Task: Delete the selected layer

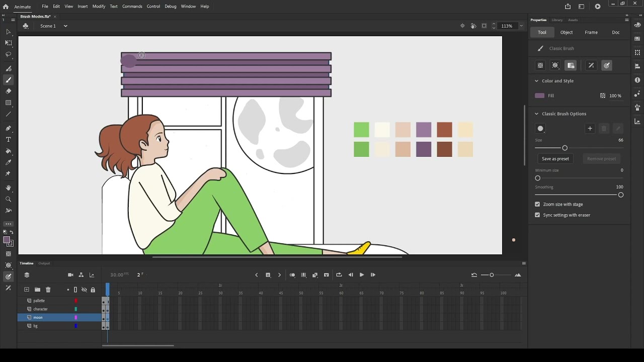Action: [48, 290]
